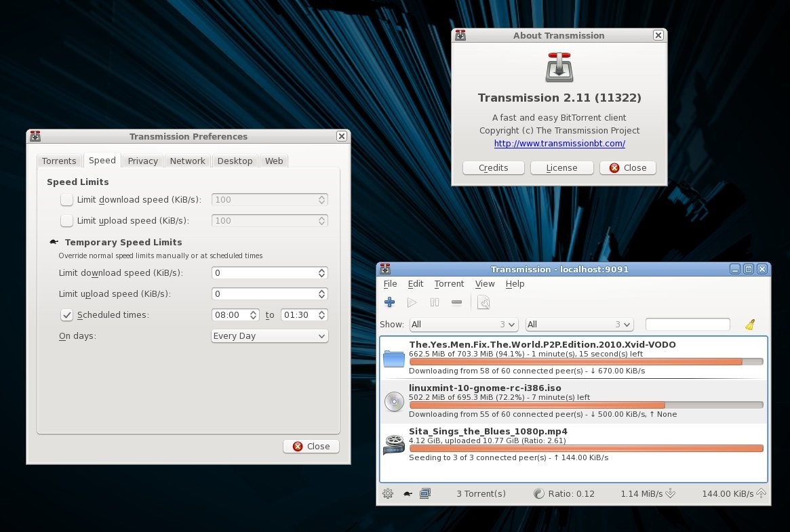Remove a torrent with the minus toolbar icon

point(456,302)
